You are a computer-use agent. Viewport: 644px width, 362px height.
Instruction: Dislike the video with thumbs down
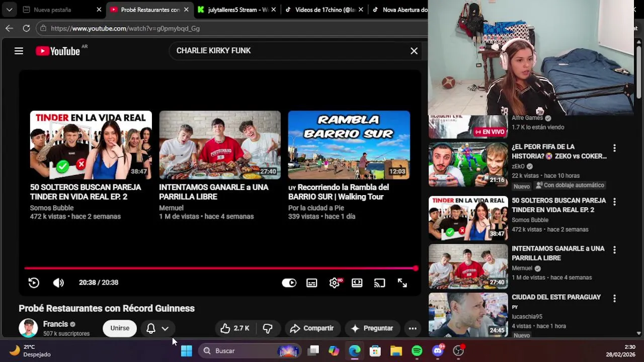click(268, 328)
